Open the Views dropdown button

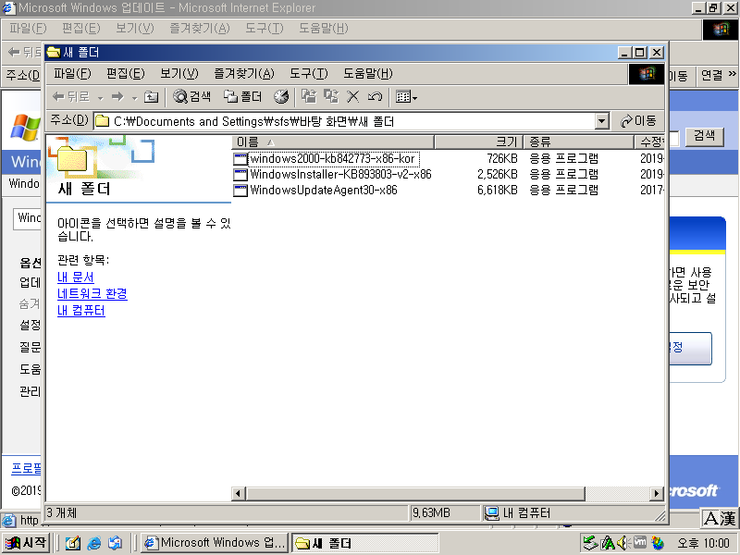pyautogui.click(x=406, y=97)
